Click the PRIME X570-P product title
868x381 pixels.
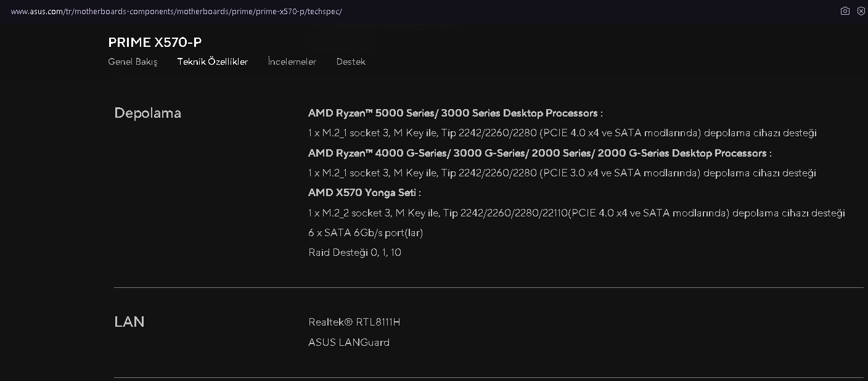coord(155,42)
